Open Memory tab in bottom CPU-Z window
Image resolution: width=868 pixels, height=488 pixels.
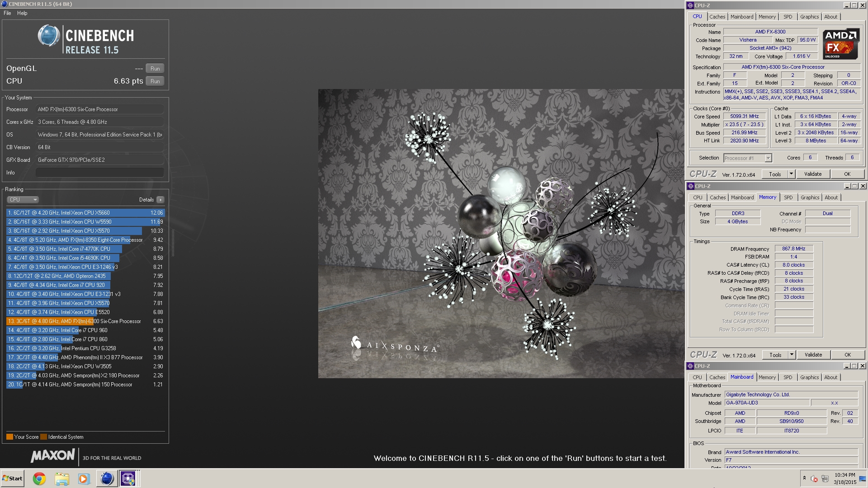point(767,377)
